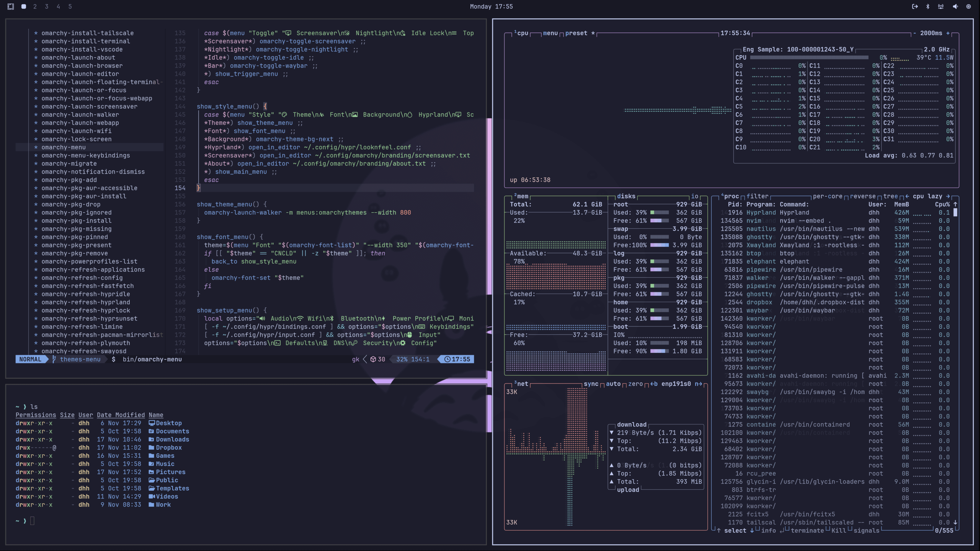Click terminate at bottom of process list
Viewport: 980px width, 551px height.
tap(807, 531)
